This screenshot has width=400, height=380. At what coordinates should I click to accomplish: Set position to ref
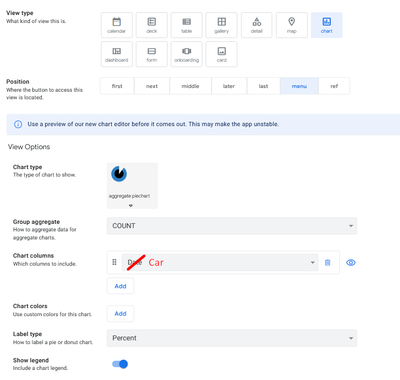334,86
